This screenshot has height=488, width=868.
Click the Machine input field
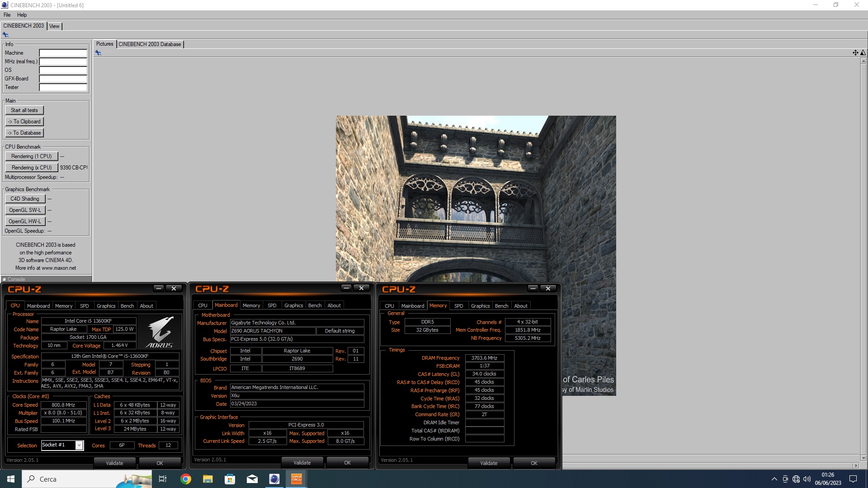63,53
